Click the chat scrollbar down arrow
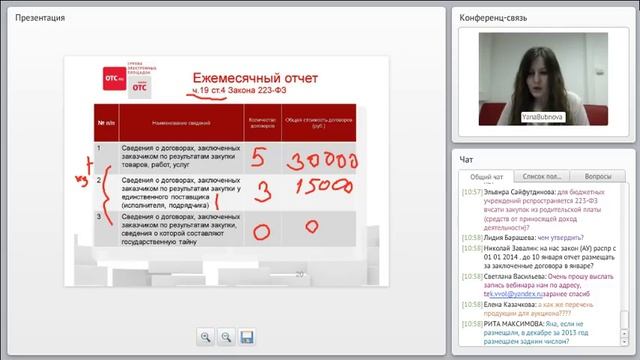640x360 pixels. tap(624, 342)
